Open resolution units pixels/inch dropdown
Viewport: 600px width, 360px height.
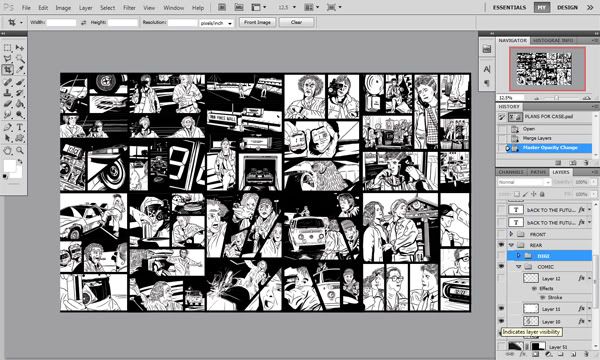[216, 23]
